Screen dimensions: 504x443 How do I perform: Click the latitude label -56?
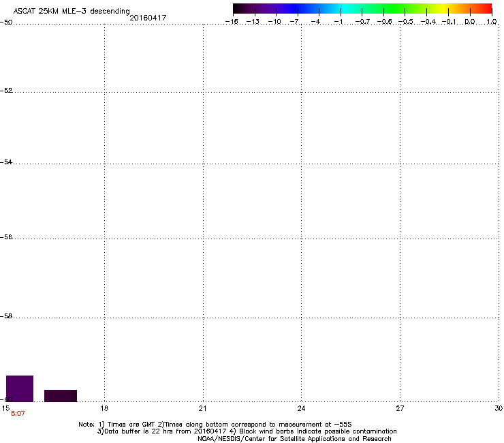coord(6,237)
